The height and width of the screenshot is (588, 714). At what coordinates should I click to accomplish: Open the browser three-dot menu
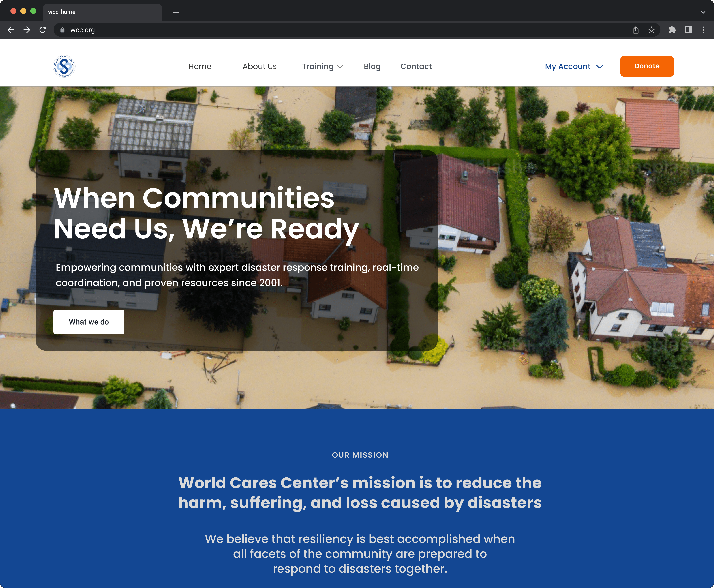click(x=703, y=30)
